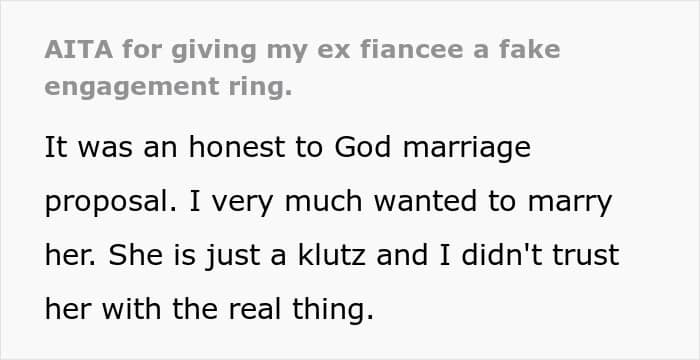The height and width of the screenshot is (360, 700).
Task: Click the word "marriage" in the post body
Action: (x=467, y=149)
